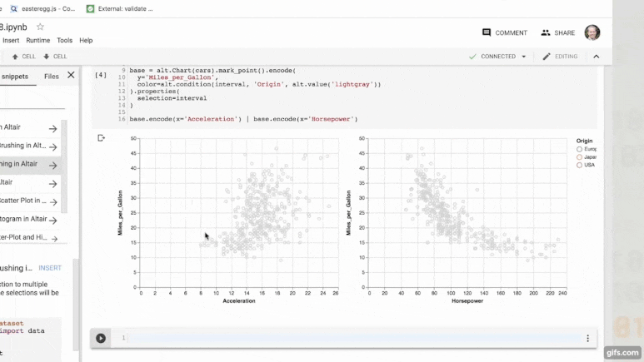Close the code snippets side panel
Image resolution: width=644 pixels, height=362 pixels.
(x=71, y=76)
